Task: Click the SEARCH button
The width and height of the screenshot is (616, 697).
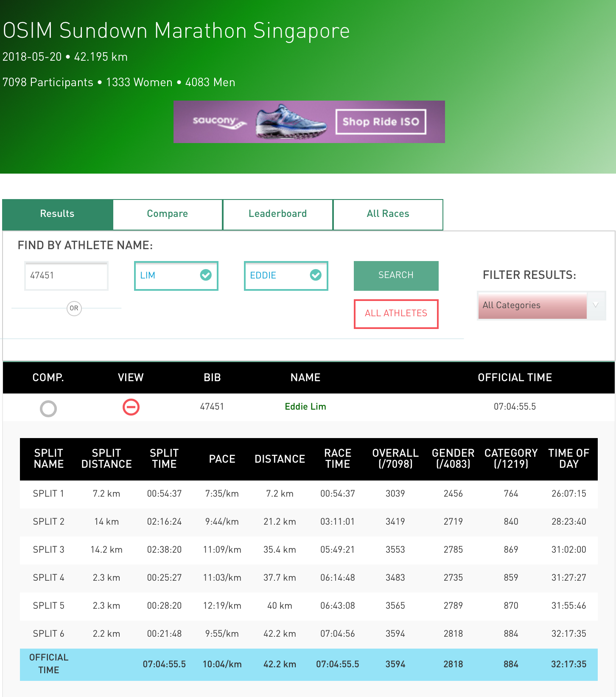Action: point(396,275)
